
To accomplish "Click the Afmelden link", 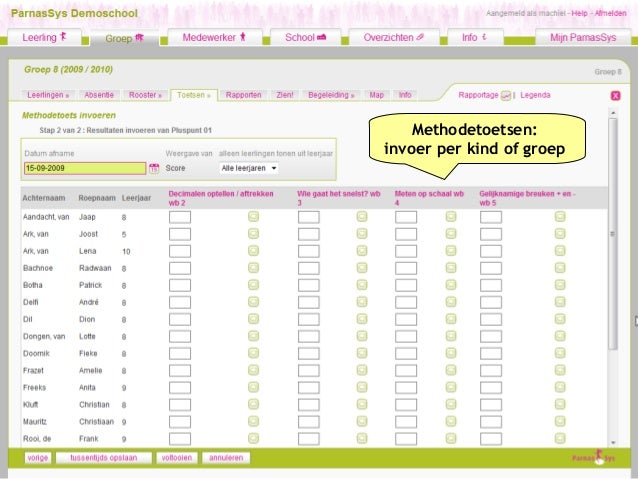I will pyautogui.click(x=610, y=13).
